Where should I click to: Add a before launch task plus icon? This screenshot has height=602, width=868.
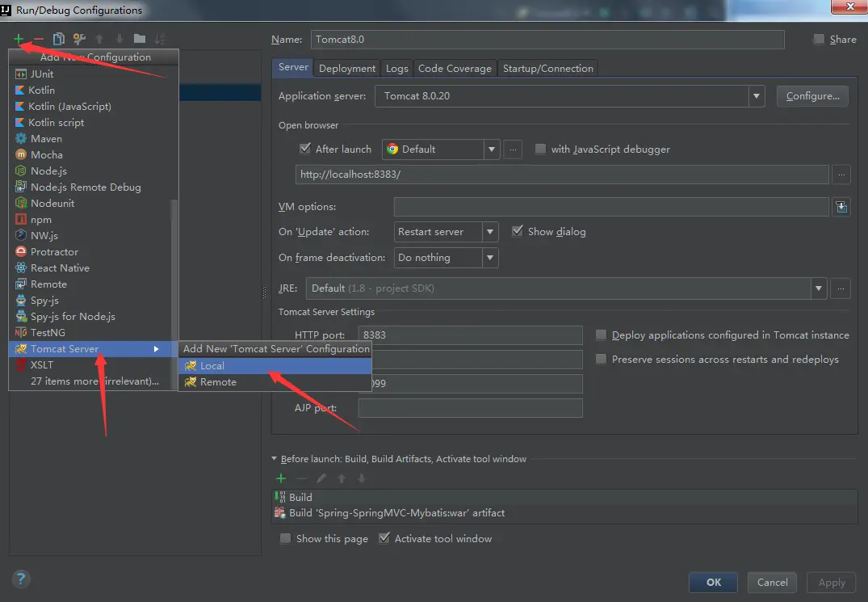tap(281, 478)
